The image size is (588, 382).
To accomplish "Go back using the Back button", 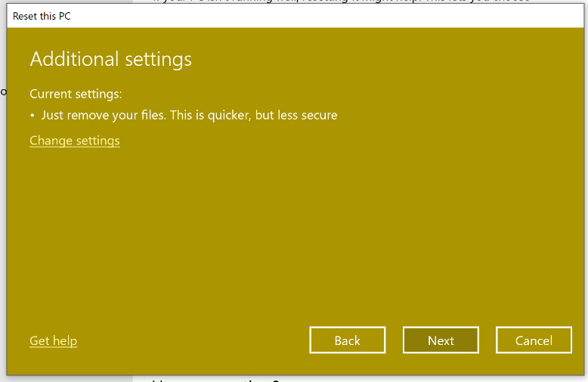I will [347, 340].
